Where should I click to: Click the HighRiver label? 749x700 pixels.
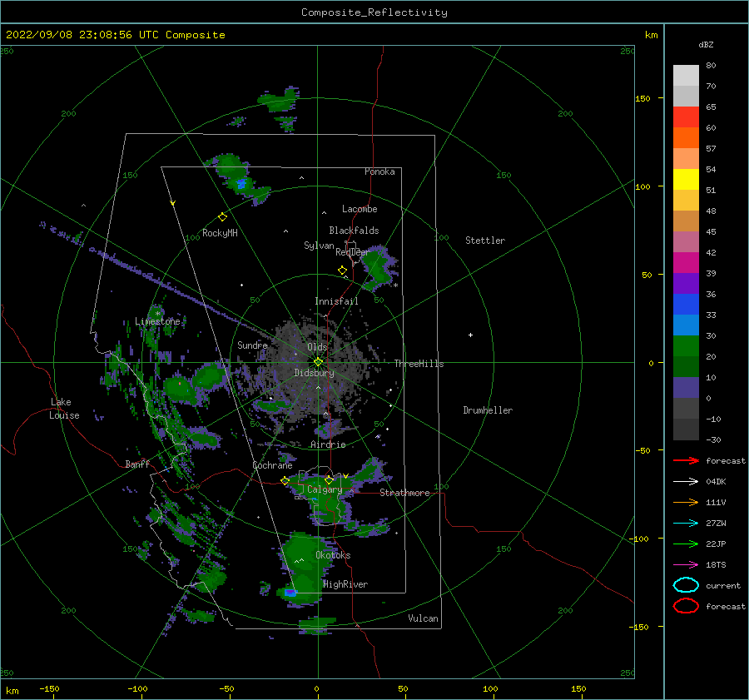[x=345, y=584]
